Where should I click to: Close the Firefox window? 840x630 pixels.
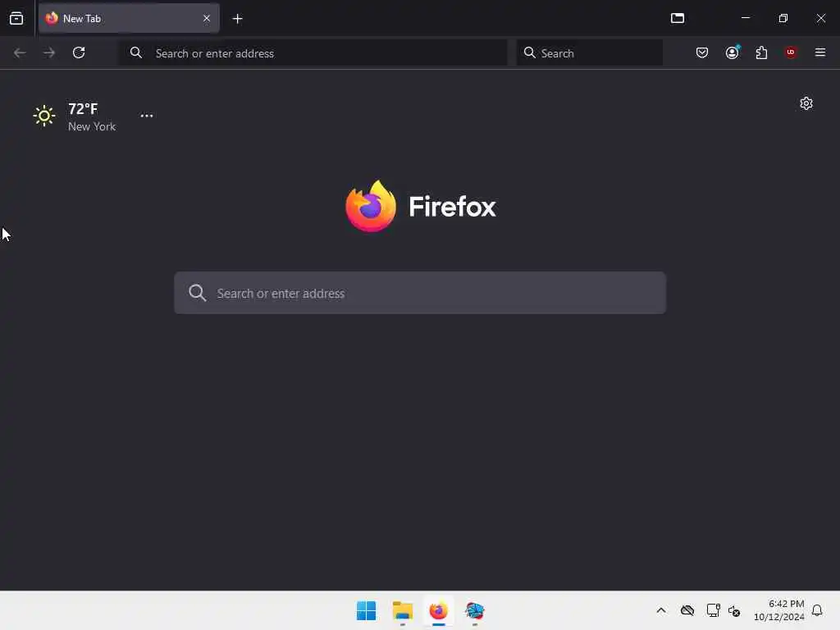tap(820, 18)
